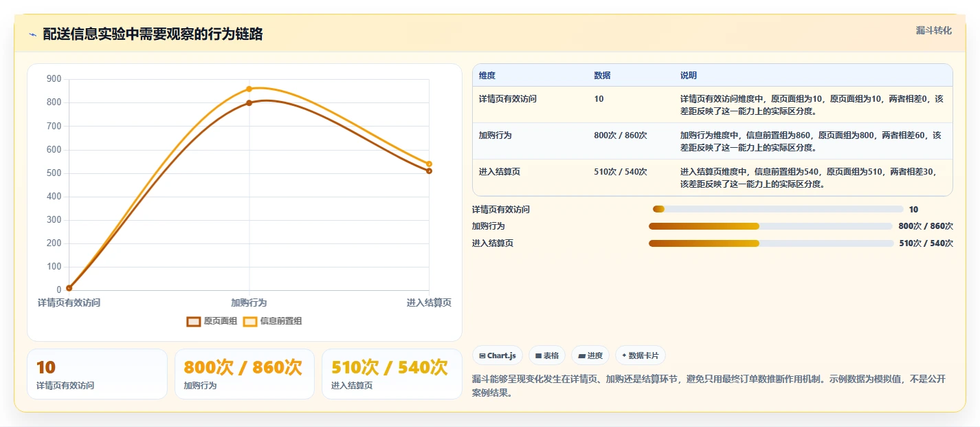Click the 进度 chip
The image size is (980, 427).
(x=590, y=355)
